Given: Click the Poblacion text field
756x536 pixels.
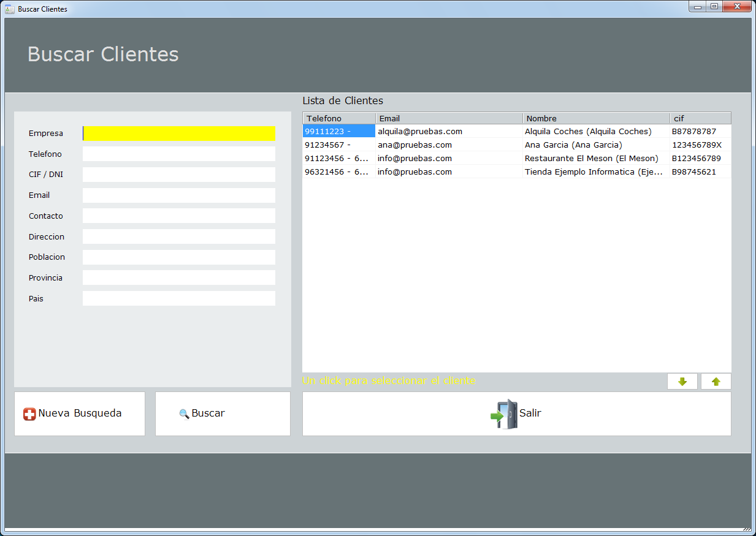Looking at the screenshot, I should [179, 257].
